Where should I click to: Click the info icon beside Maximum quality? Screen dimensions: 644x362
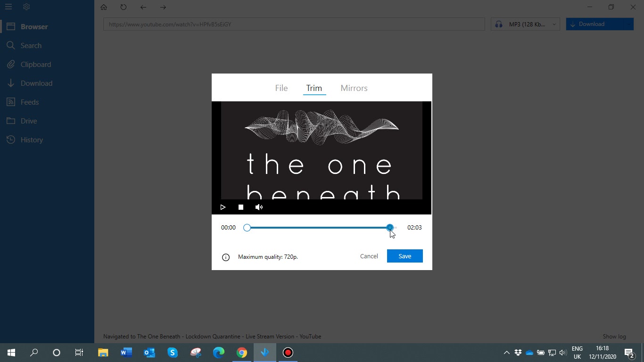pos(226,257)
